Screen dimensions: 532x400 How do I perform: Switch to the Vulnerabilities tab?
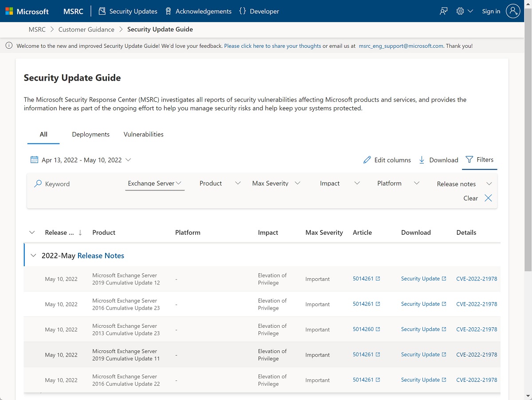pyautogui.click(x=143, y=134)
